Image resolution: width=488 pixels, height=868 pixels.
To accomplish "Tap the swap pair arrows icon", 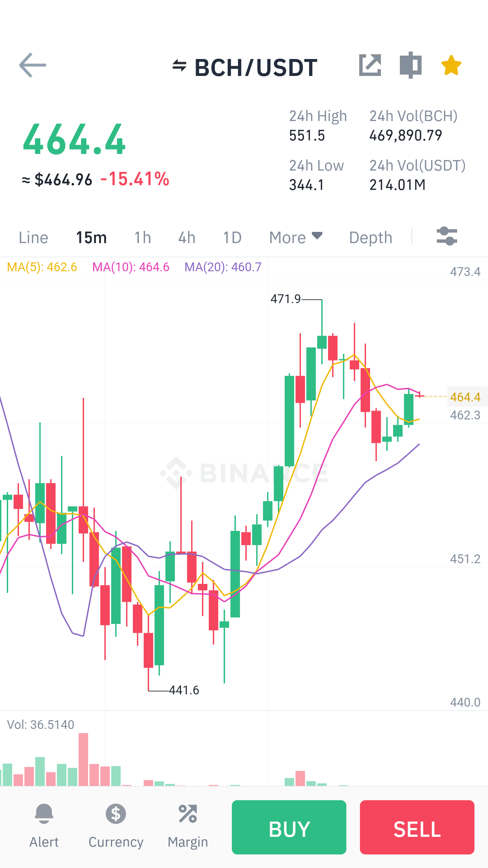I will click(x=179, y=65).
